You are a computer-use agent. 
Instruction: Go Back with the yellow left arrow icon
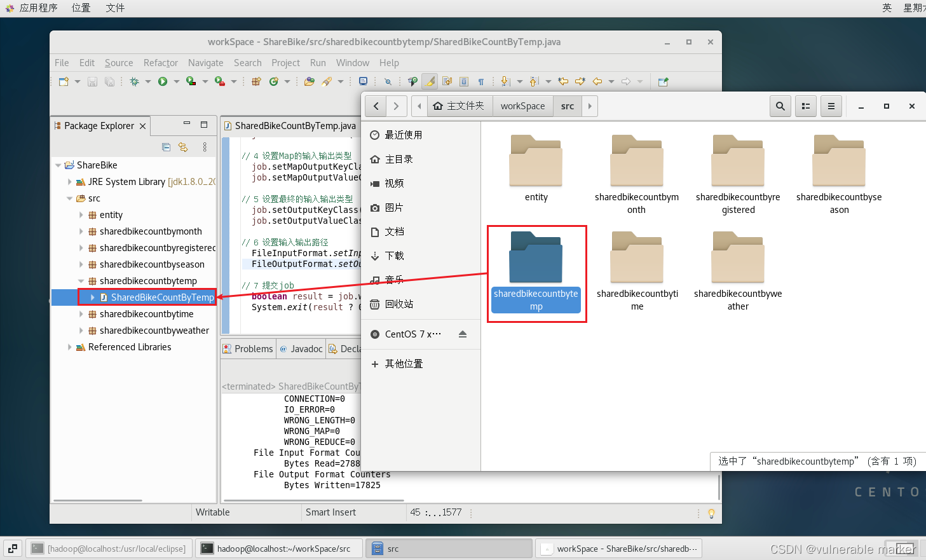click(597, 81)
